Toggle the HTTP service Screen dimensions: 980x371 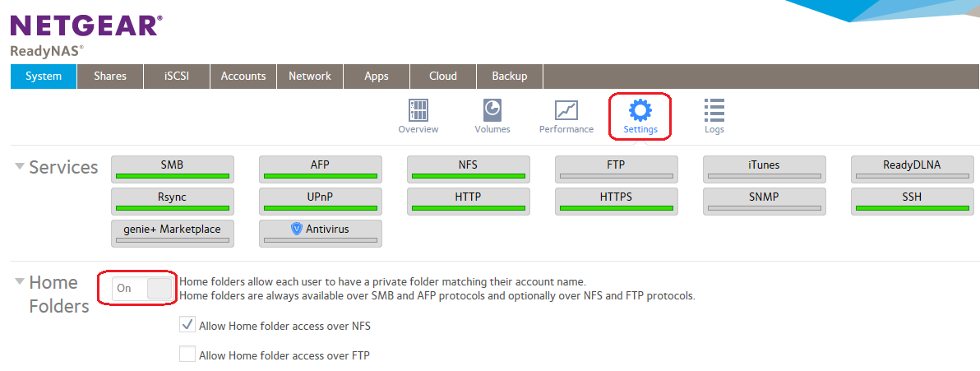coord(469,201)
